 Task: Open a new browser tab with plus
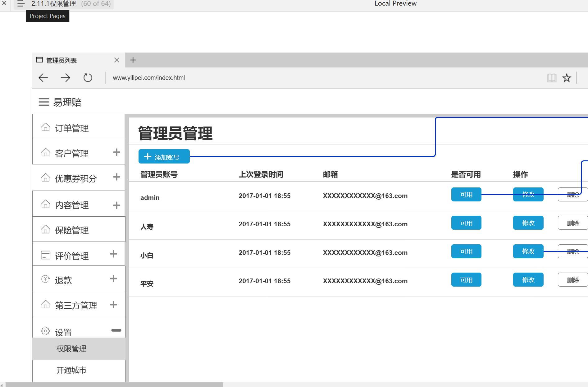(133, 60)
